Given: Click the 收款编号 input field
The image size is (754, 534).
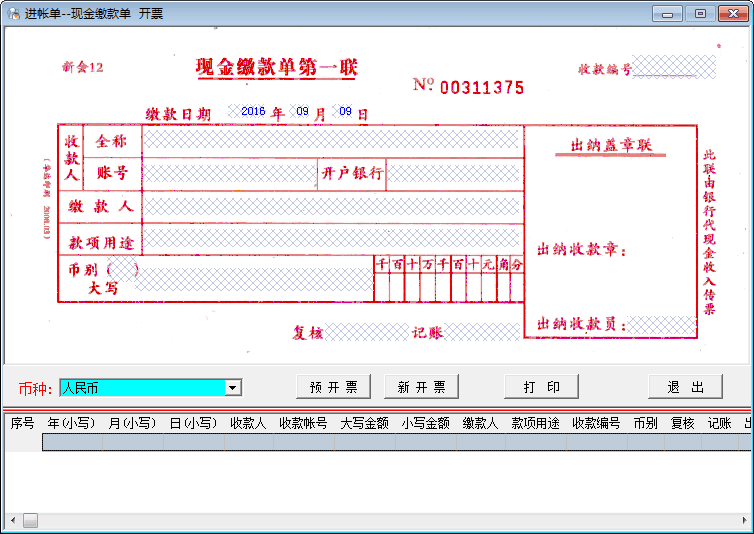Looking at the screenshot, I should click(674, 67).
